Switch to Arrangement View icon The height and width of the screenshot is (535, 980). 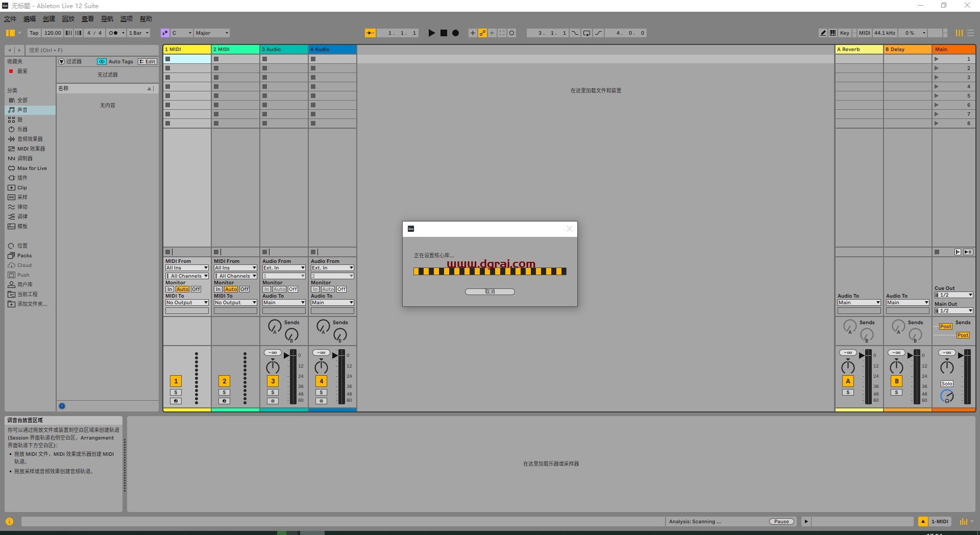(970, 33)
